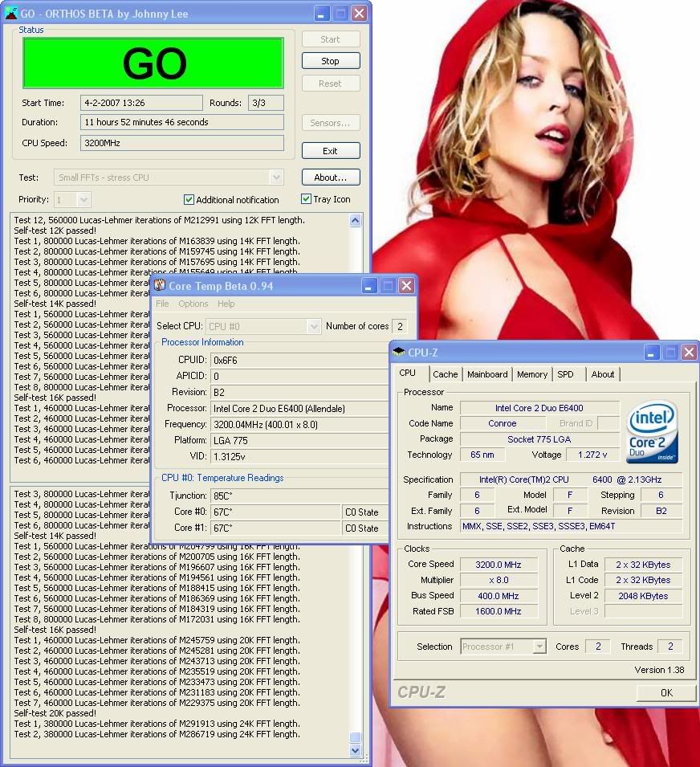Click the Instructions value in CPU-Z
The image size is (700, 767).
click(x=572, y=526)
